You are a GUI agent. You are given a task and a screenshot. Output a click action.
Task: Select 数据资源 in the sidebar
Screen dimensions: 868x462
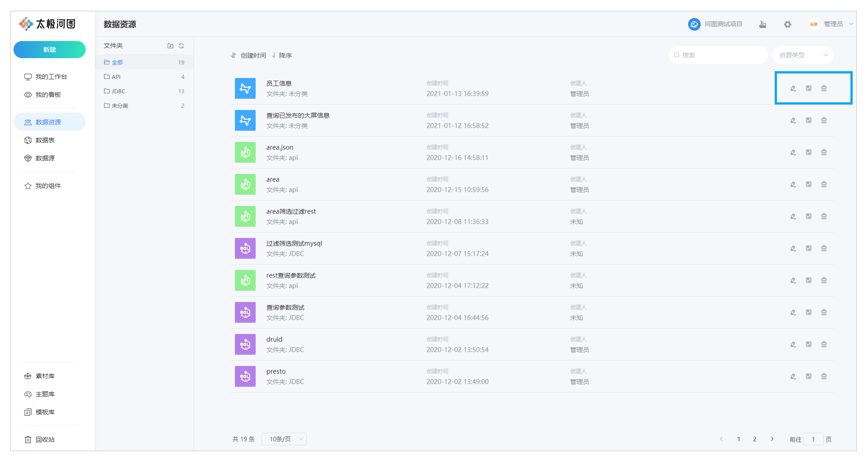(50, 122)
